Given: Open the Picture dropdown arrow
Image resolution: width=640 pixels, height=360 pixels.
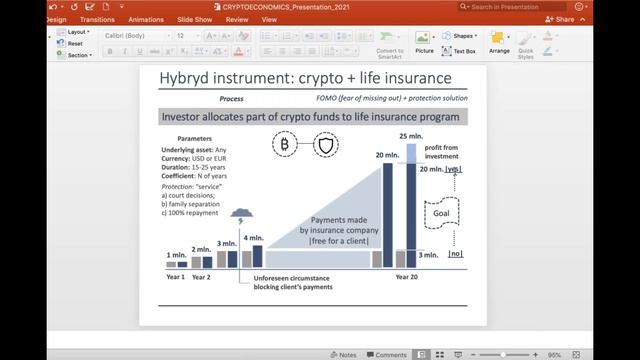Looking at the screenshot, I should [x=433, y=37].
